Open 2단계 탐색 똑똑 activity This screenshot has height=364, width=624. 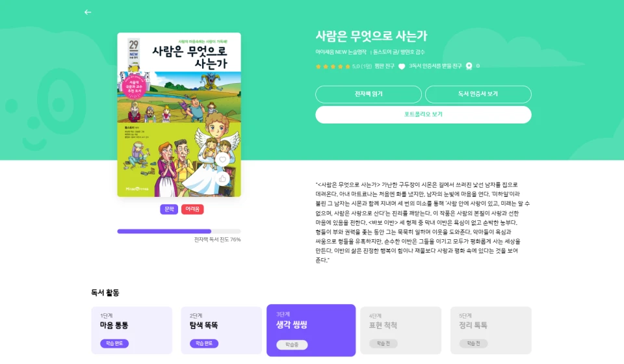(221, 330)
